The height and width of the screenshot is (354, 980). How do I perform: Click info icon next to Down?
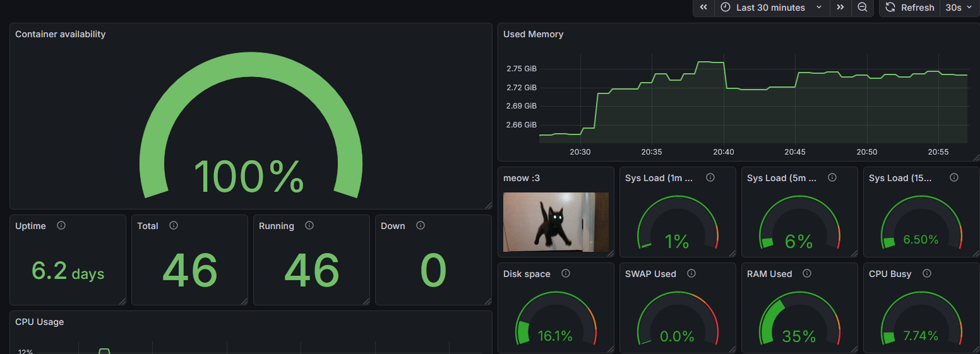(x=421, y=225)
